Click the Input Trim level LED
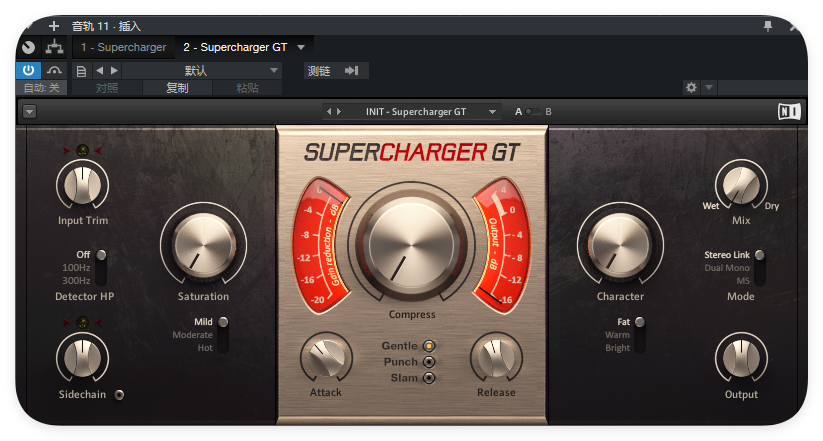 click(82, 151)
